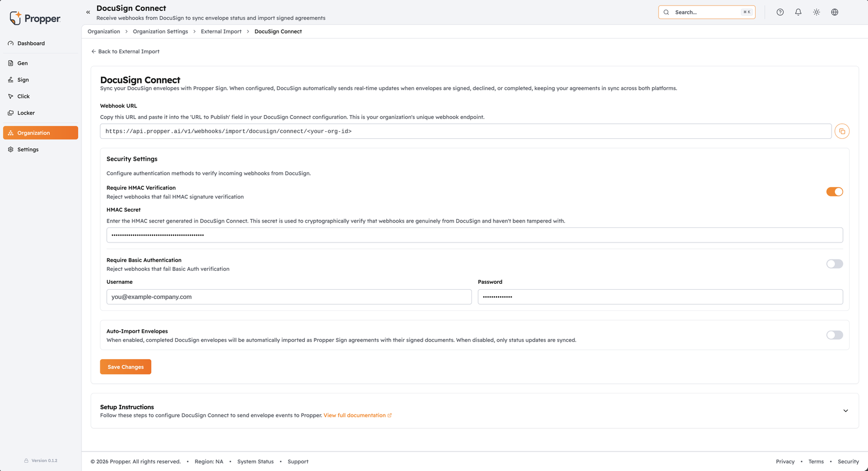This screenshot has width=868, height=471.
Task: Open notifications bell icon
Action: [x=798, y=12]
